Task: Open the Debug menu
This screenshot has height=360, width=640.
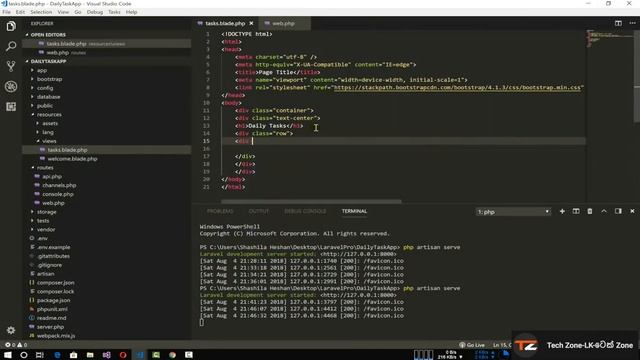Action: [x=95, y=12]
